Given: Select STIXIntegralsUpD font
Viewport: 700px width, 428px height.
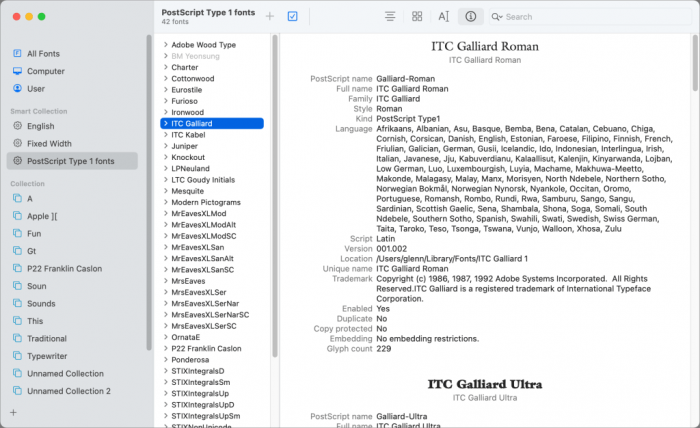Looking at the screenshot, I should [203, 405].
